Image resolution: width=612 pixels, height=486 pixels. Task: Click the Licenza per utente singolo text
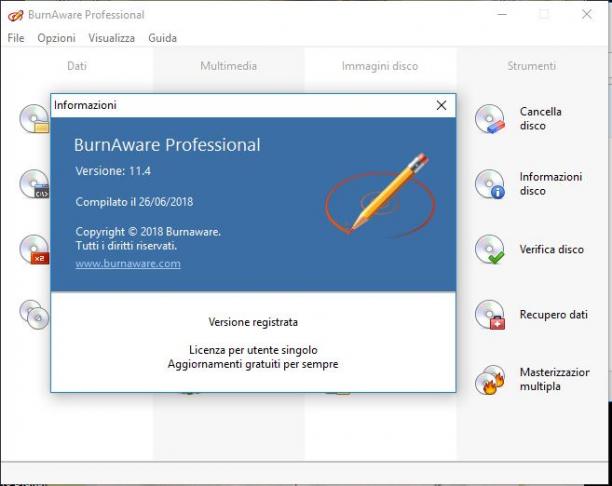pyautogui.click(x=253, y=350)
